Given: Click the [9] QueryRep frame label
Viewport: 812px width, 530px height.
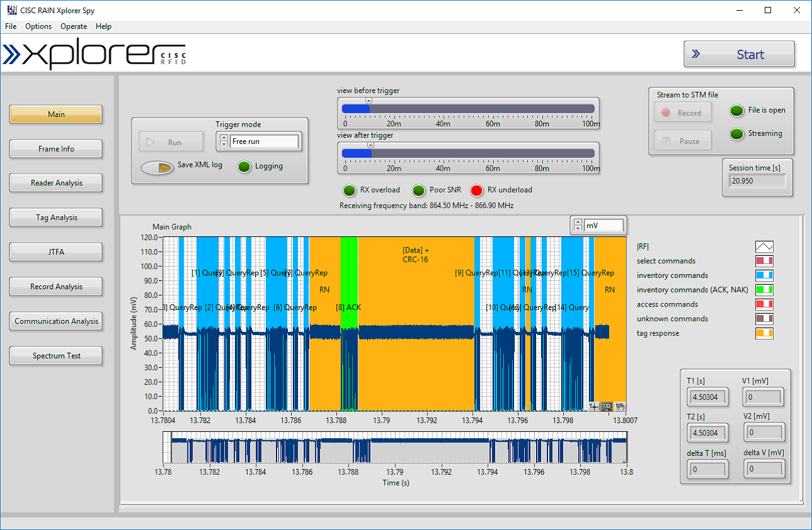Looking at the screenshot, I should point(476,273).
